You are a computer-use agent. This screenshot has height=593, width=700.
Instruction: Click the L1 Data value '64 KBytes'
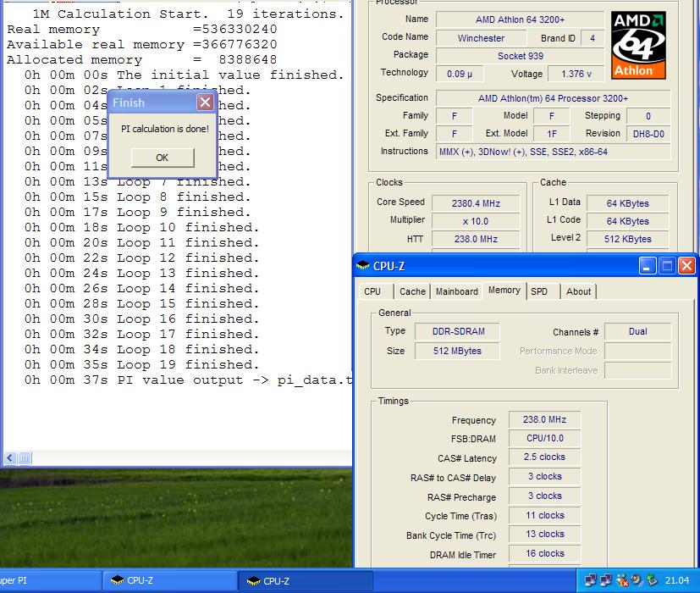(628, 203)
